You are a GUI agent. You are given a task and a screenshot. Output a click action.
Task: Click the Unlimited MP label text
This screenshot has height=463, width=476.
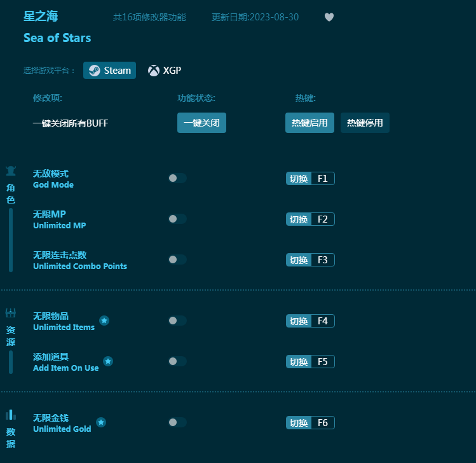point(60,225)
